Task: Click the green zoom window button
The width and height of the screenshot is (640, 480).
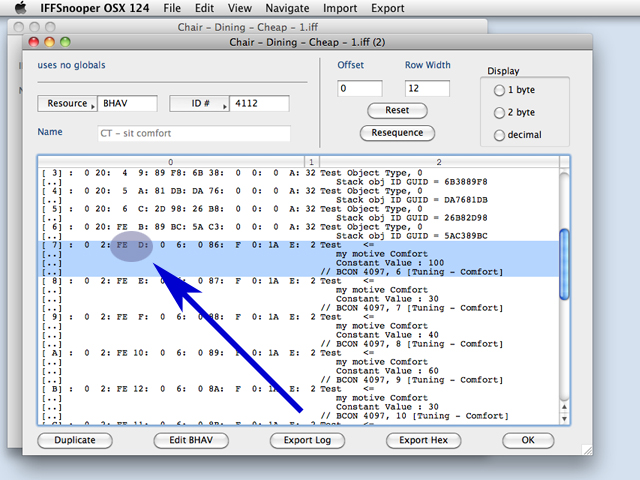Action: point(66,43)
